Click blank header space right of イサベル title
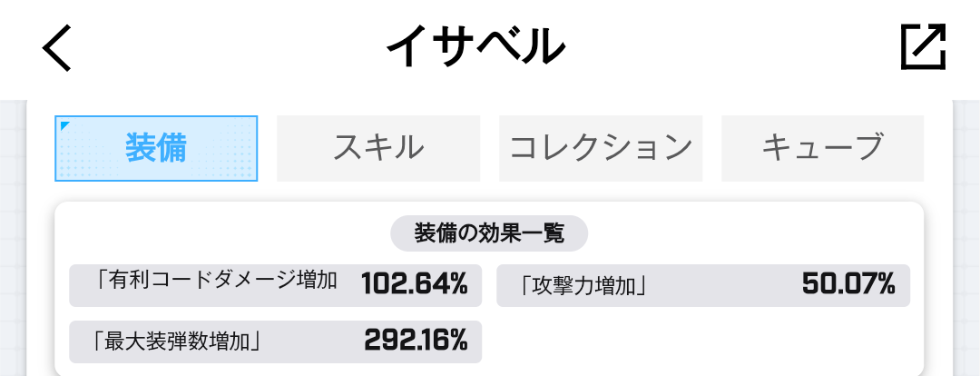The width and height of the screenshot is (980, 376). click(x=726, y=48)
